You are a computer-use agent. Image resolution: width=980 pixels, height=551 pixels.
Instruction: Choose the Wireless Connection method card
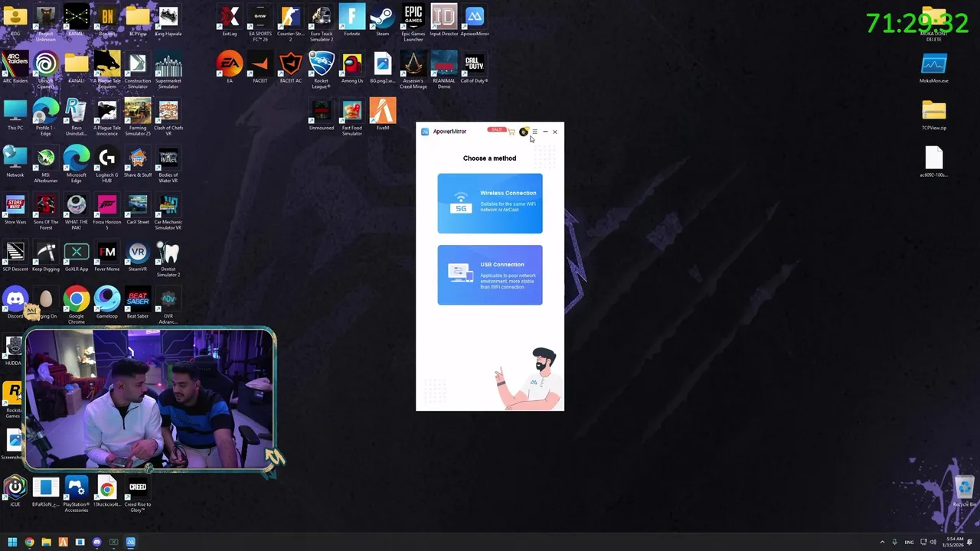490,204
